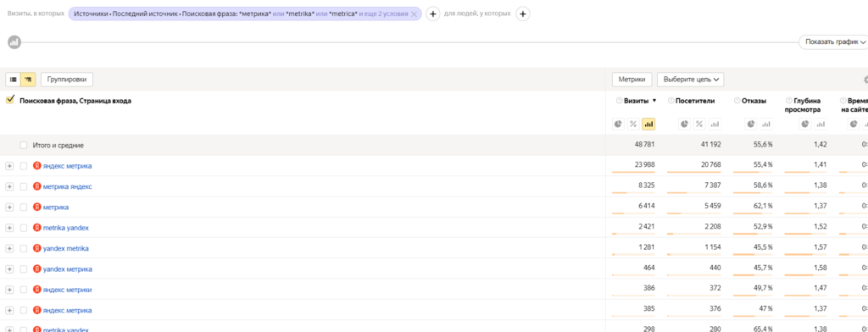Viewport: 868px width, 332px height.
Task: Switch to flat list view icon
Action: (14, 80)
